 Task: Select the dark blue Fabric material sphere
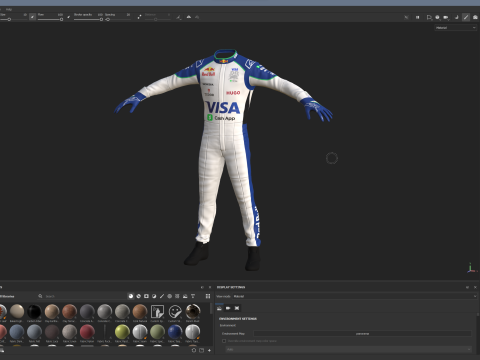pos(175,332)
